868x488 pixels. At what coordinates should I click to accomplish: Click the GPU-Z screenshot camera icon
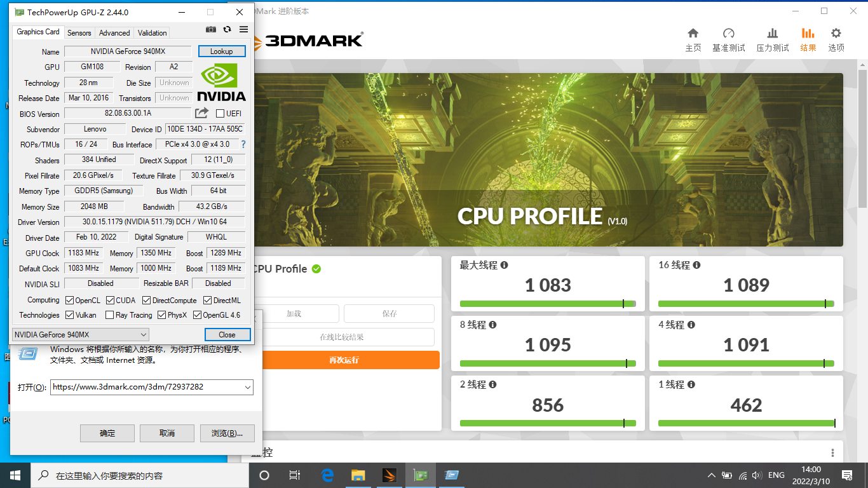(211, 29)
